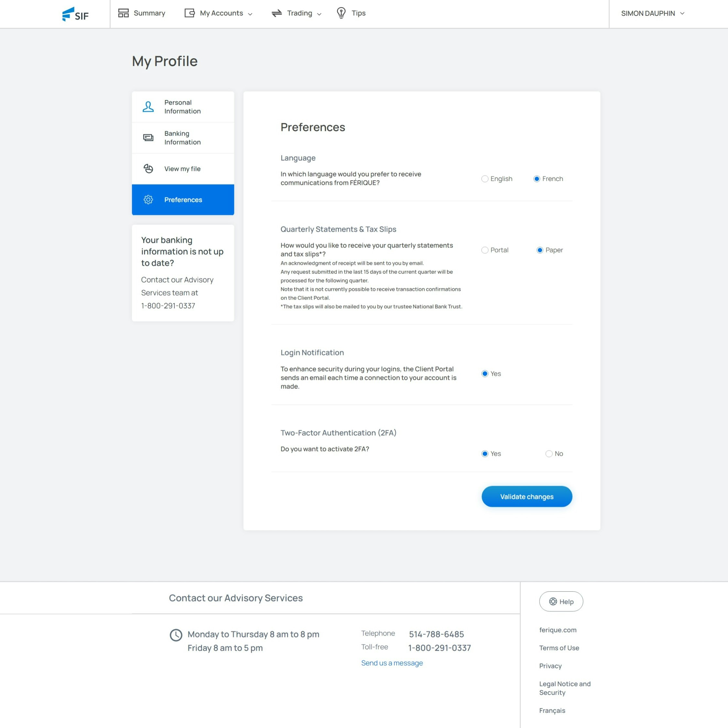Click 'Do you want to activate 2FA?' text
The width and height of the screenshot is (728, 728).
pyautogui.click(x=324, y=449)
